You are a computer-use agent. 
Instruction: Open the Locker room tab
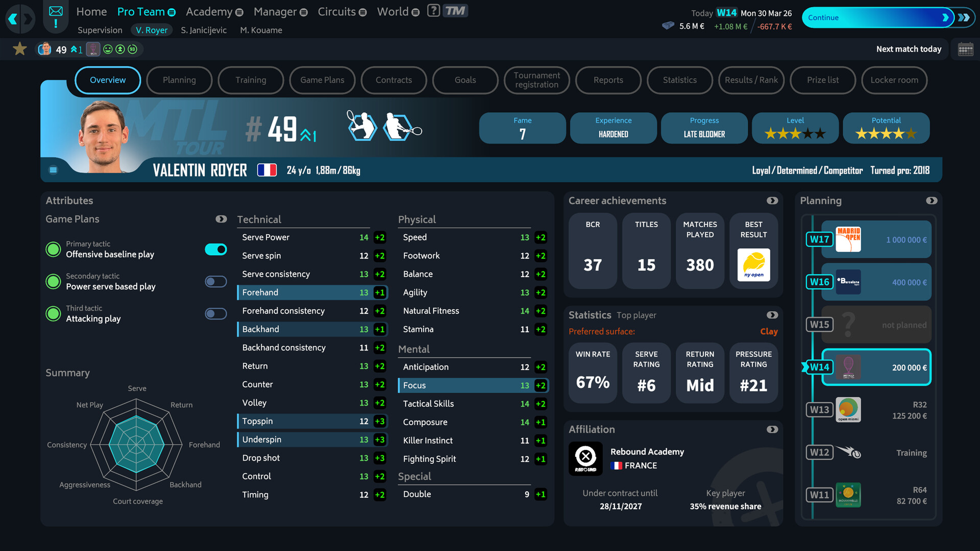894,80
